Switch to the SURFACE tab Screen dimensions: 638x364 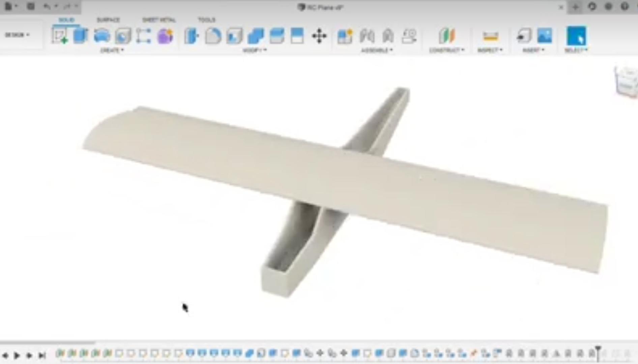[108, 20]
